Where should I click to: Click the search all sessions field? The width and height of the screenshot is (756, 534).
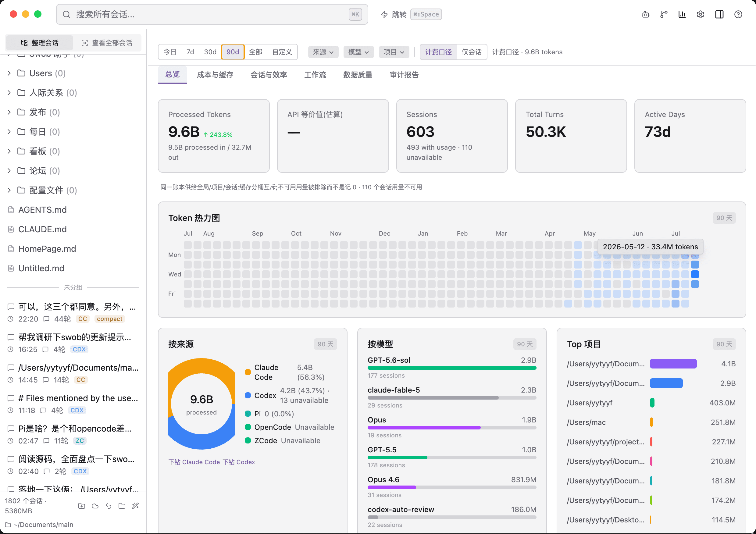(x=212, y=15)
